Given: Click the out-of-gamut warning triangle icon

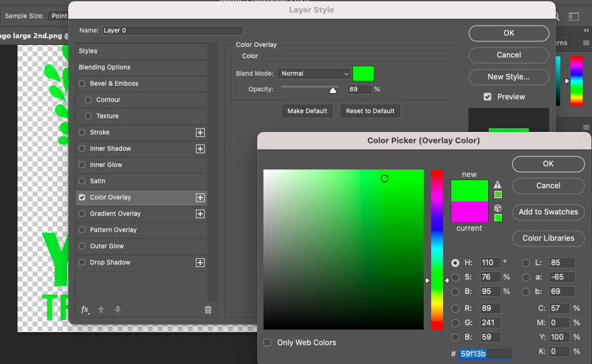Looking at the screenshot, I should click(x=498, y=185).
